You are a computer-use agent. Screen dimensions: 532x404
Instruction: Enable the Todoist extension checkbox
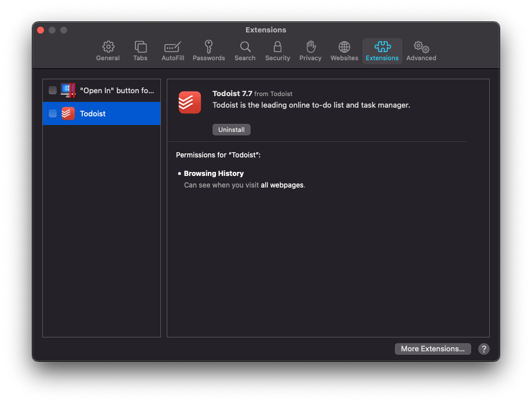53,113
